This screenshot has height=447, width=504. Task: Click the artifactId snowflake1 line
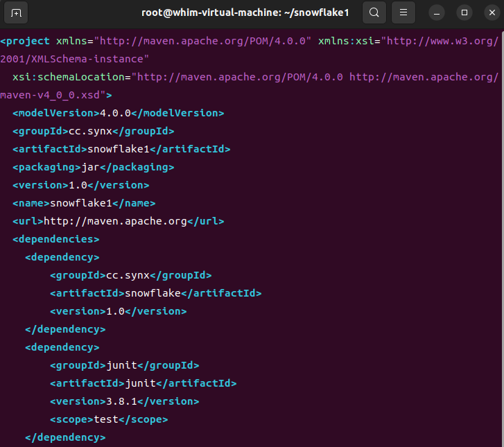[121, 149]
